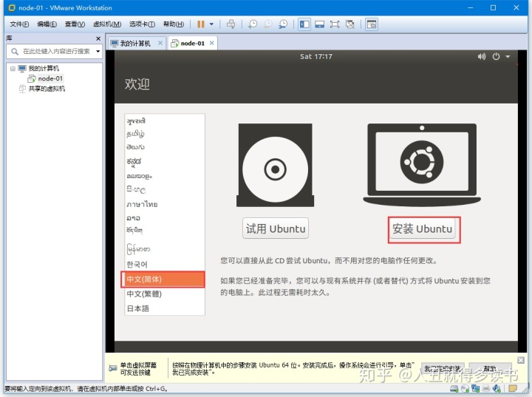This screenshot has height=397, width=532.
Task: Click the laptop image with Ubuntu logo
Action: point(422,164)
